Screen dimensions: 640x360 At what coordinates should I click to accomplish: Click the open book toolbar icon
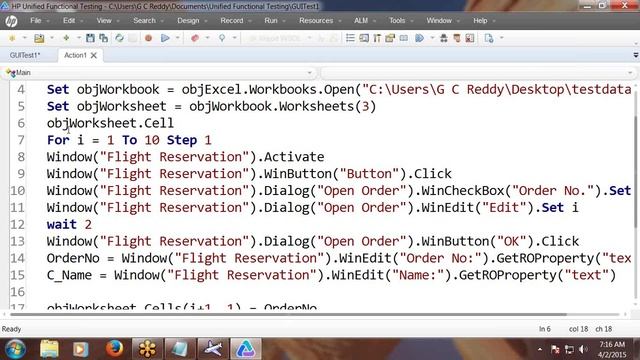click(404, 38)
